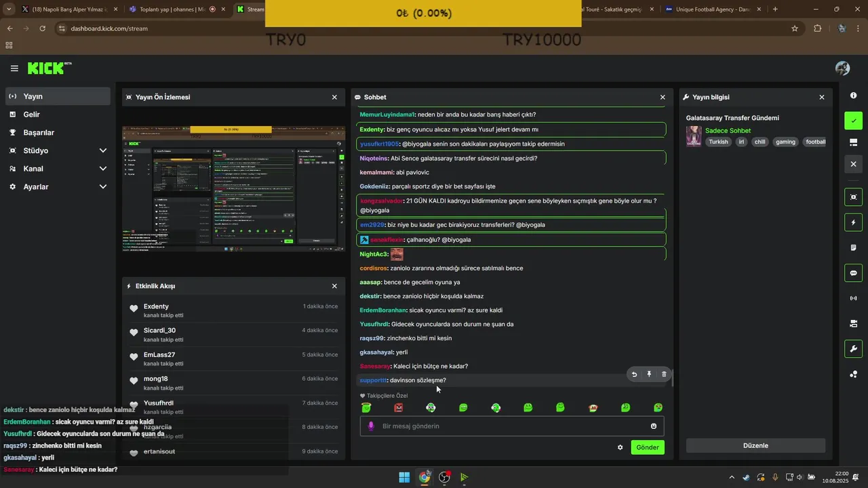Send the message with Gönder button
Viewport: 868px width, 488px height.
pyautogui.click(x=648, y=447)
